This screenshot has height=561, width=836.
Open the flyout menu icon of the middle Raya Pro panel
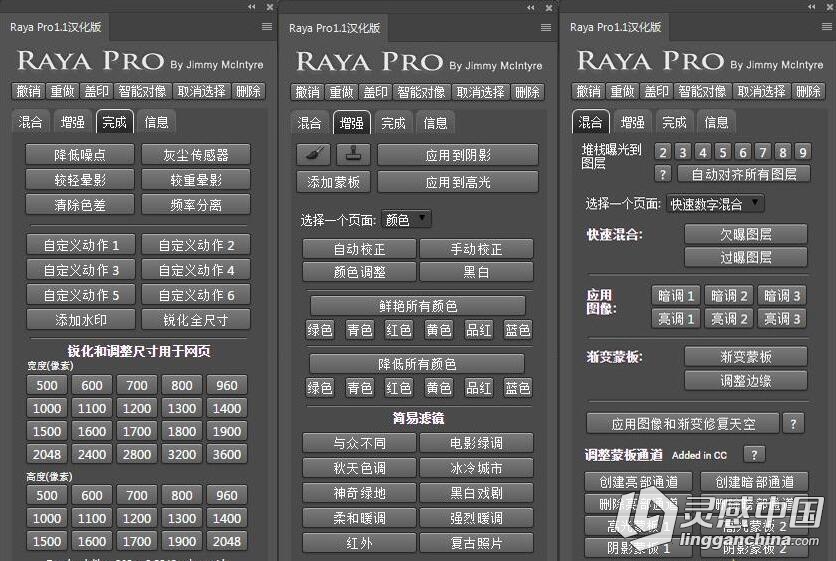point(545,27)
